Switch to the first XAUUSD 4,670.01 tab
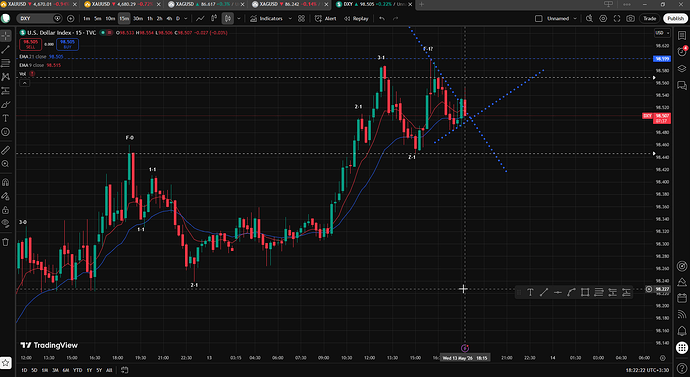Image resolution: width=690 pixels, height=377 pixels. click(x=39, y=4)
